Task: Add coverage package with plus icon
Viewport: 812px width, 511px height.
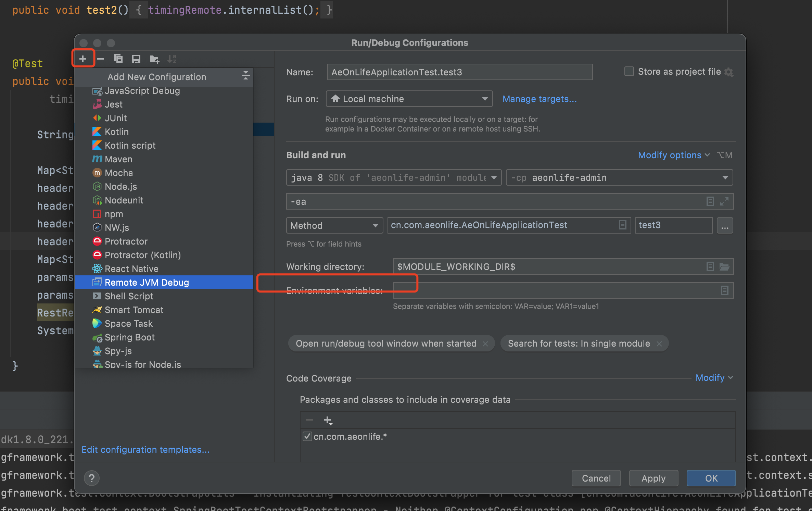Action: [328, 420]
